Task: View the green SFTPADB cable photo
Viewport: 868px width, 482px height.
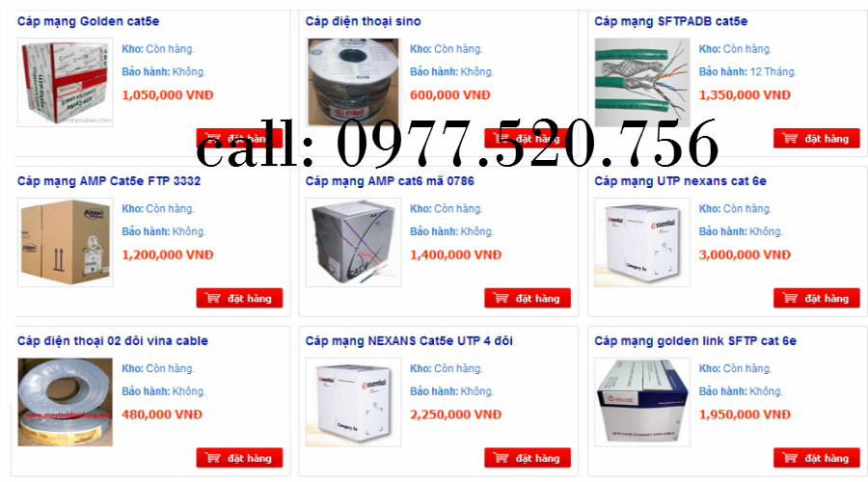Action: (642, 83)
